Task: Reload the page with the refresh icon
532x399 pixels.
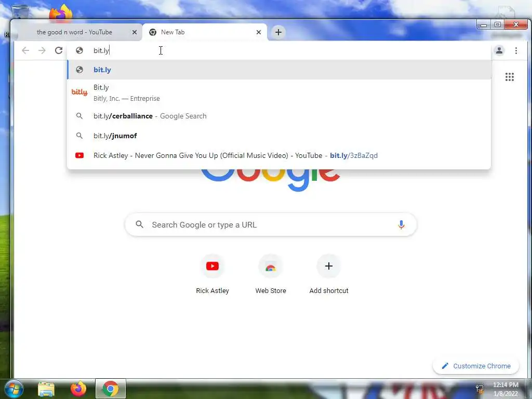Action: click(x=59, y=50)
